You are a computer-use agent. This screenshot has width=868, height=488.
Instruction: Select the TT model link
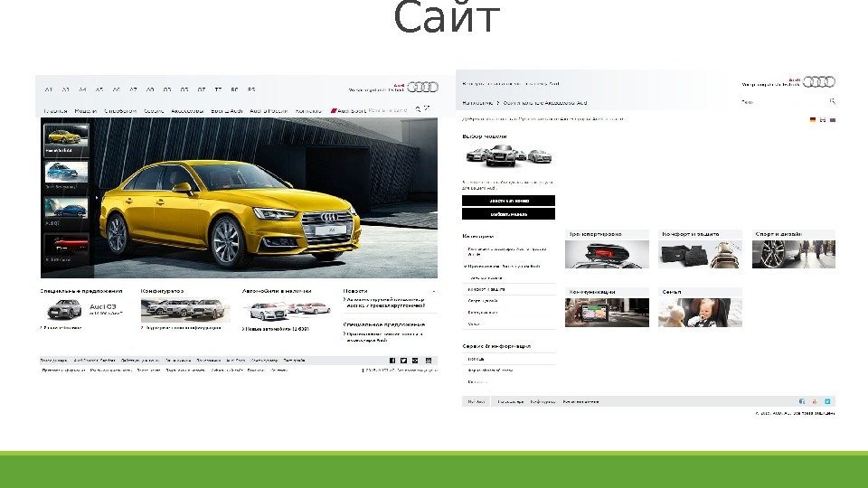click(x=218, y=89)
